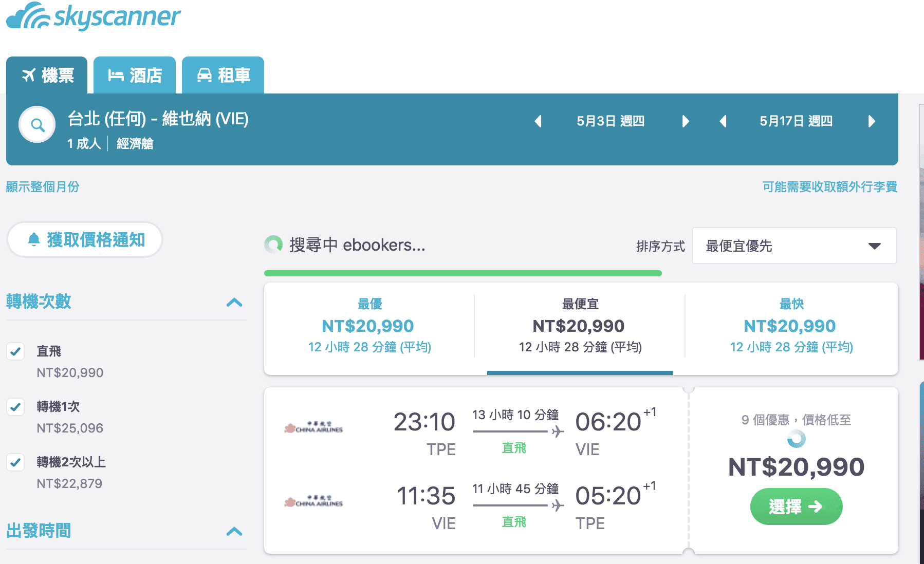The width and height of the screenshot is (924, 564).
Task: Click 台北 (任何) - 維也納 (VIE) route text
Action: tap(158, 119)
